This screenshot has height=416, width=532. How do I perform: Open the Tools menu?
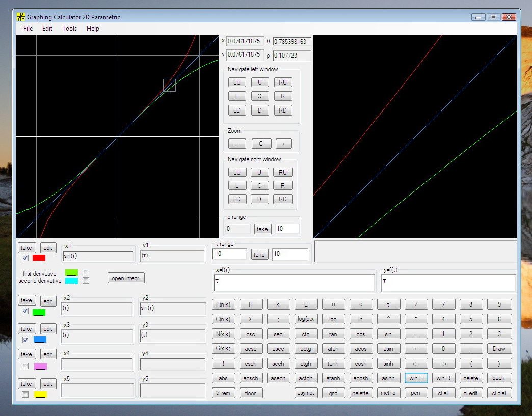[69, 29]
